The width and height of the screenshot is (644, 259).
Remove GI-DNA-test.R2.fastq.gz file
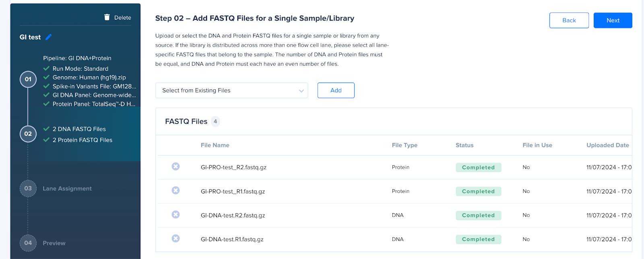coord(175,215)
